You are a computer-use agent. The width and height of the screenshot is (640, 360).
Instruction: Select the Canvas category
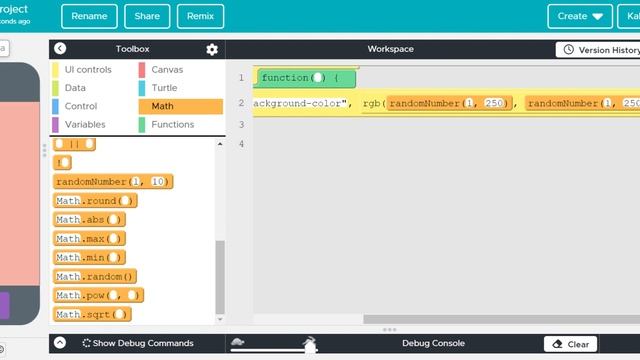tap(167, 69)
